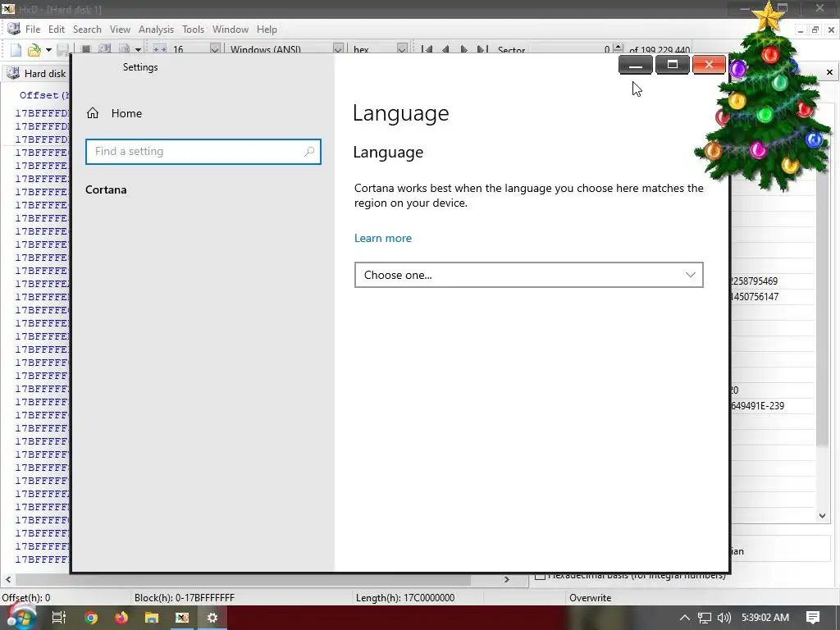840x630 pixels.
Task: Click Offset(h): 0 in status bar
Action: click(25, 598)
